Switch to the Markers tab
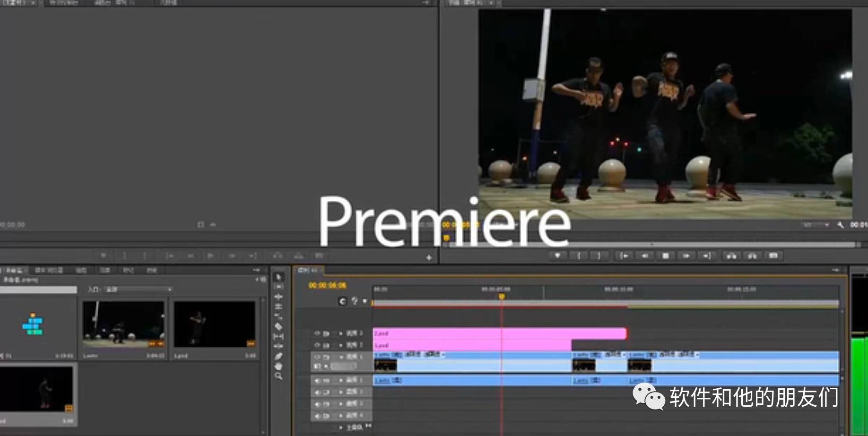This screenshot has height=436, width=868. pyautogui.click(x=129, y=270)
